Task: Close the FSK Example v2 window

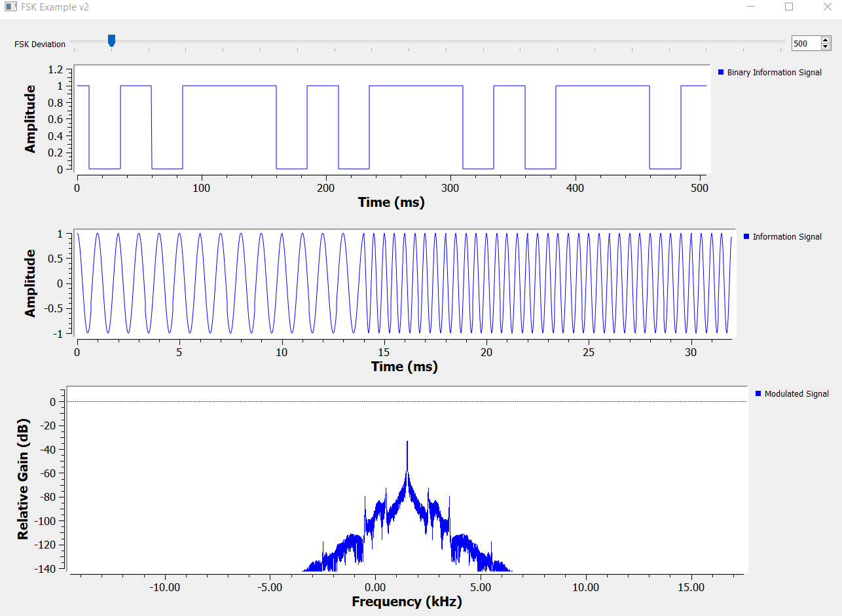Action: pyautogui.click(x=826, y=7)
